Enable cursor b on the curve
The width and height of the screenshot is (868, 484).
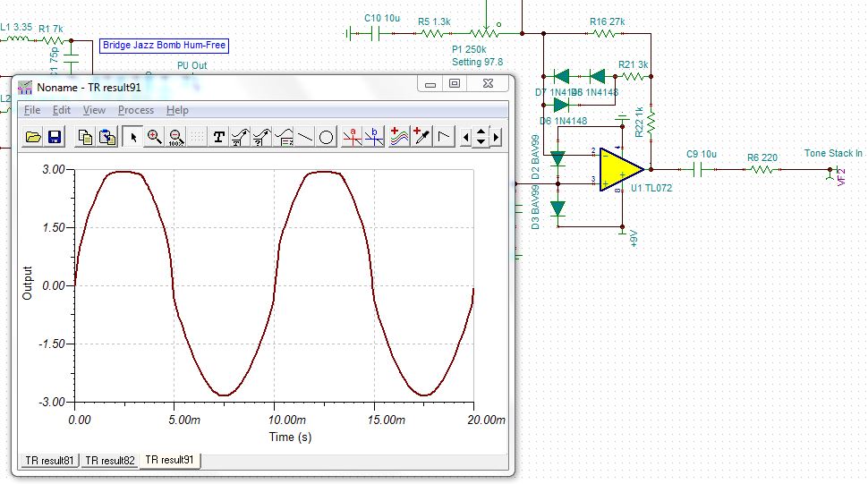(374, 137)
